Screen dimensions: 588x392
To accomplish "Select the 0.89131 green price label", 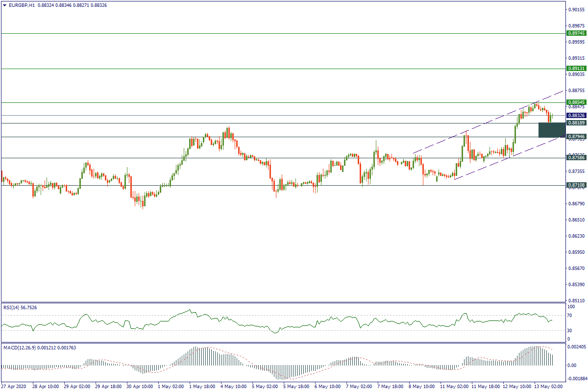I will [x=576, y=69].
